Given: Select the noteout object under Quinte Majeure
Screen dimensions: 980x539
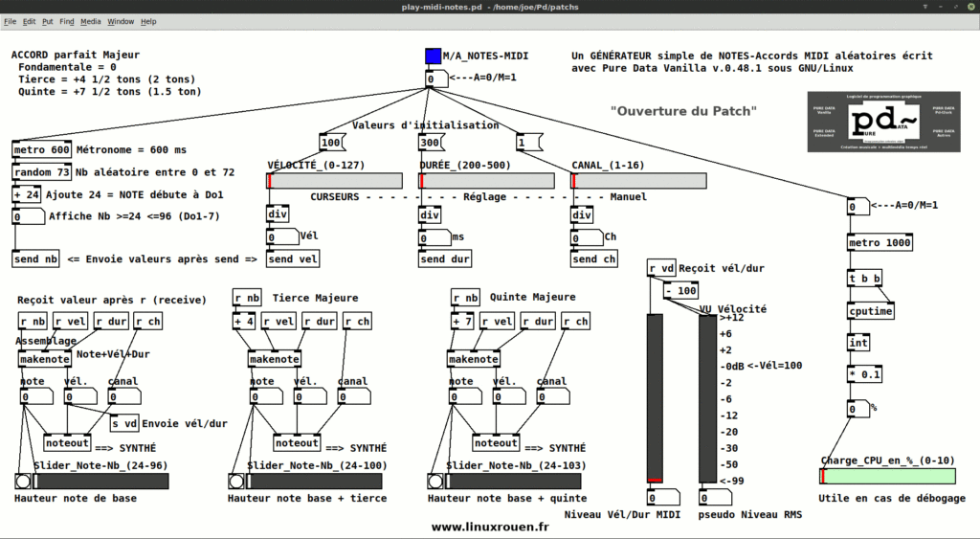Looking at the screenshot, I should 496,442.
